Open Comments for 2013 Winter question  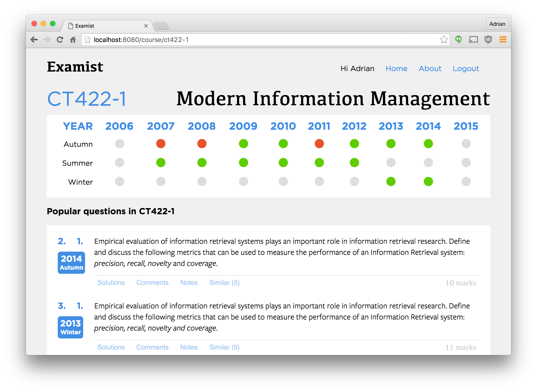pyautogui.click(x=152, y=347)
